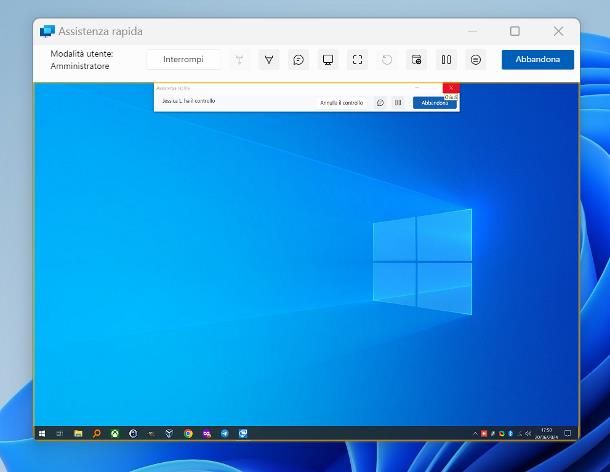The image size is (610, 472).
Task: Open the remote Start menu button
Action: pos(42,433)
